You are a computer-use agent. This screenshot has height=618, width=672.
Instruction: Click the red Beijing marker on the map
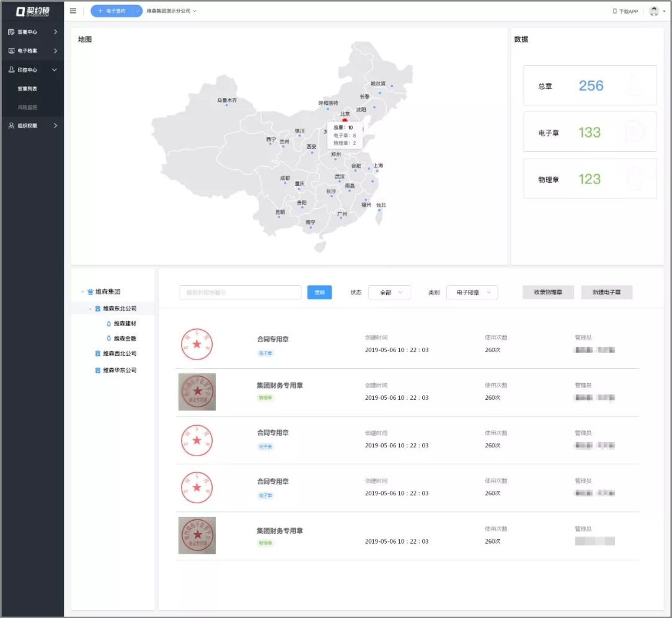pyautogui.click(x=345, y=121)
